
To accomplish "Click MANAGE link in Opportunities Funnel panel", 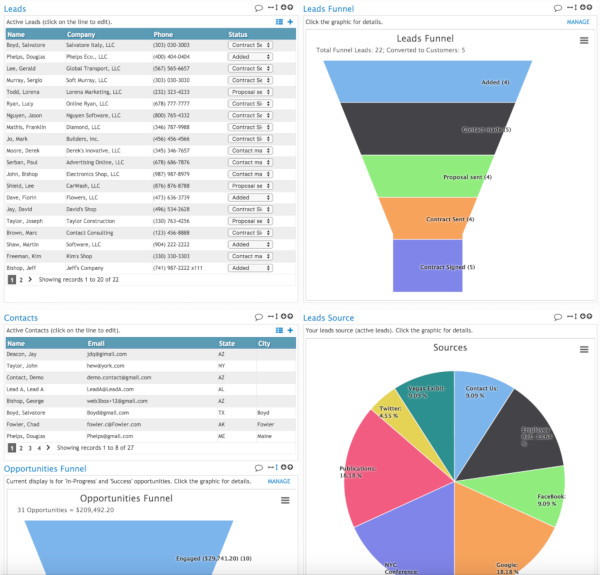I will (279, 481).
